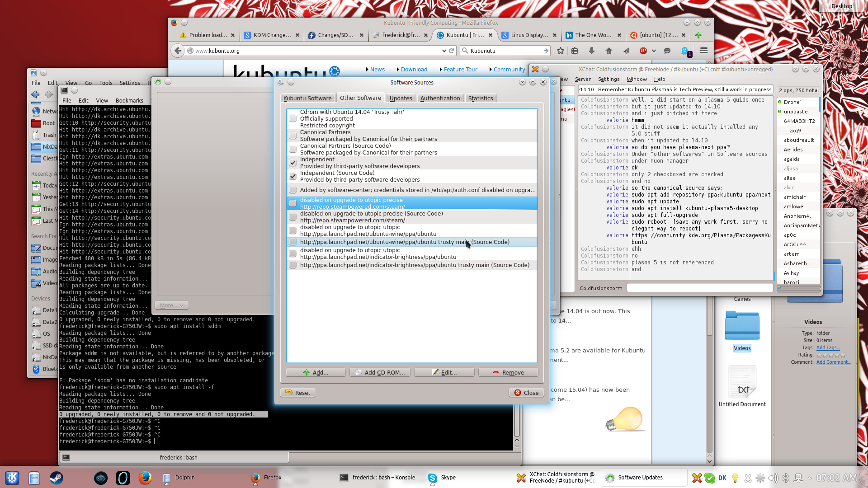This screenshot has height=488, width=868.
Task: Open XChat window titlebar menu arrow
Action: pyautogui.click(x=795, y=69)
